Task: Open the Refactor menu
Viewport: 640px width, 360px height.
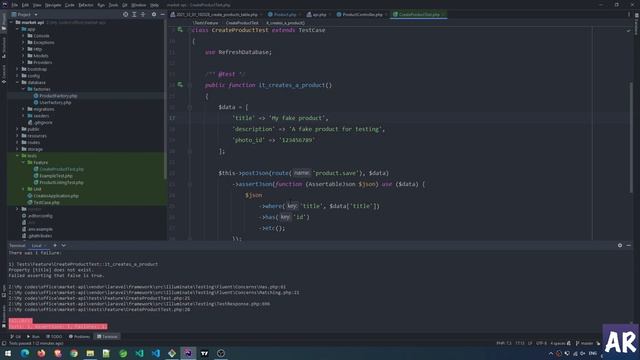Action: (86, 5)
